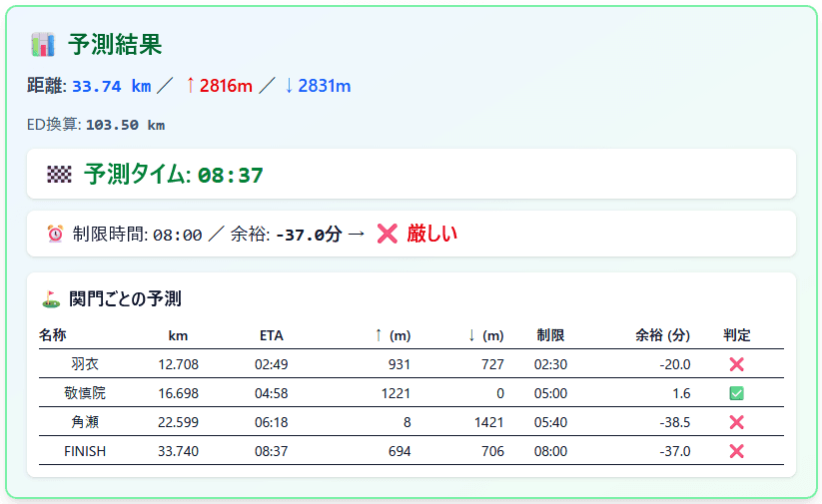The width and height of the screenshot is (822, 504).
Task: Select the 角瀬 checkpoint name
Action: tap(85, 422)
